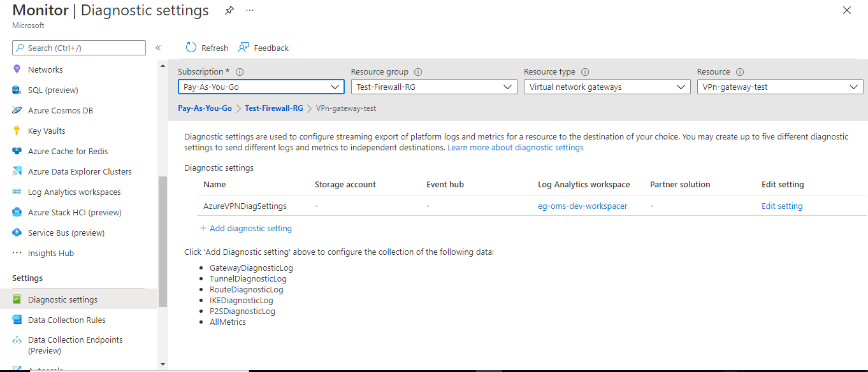Open the Subscription dropdown
The height and width of the screenshot is (372, 868).
[261, 87]
